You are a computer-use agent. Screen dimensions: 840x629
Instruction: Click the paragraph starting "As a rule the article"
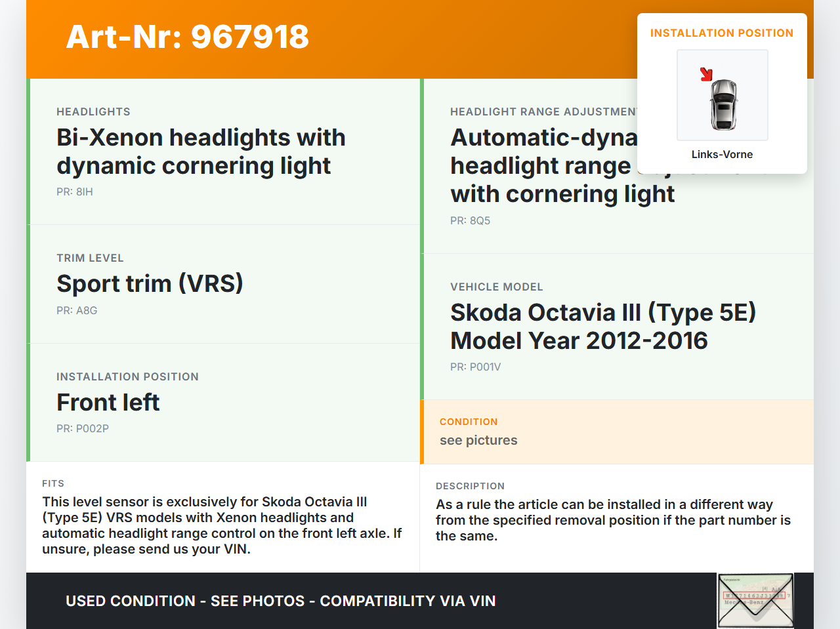click(614, 520)
